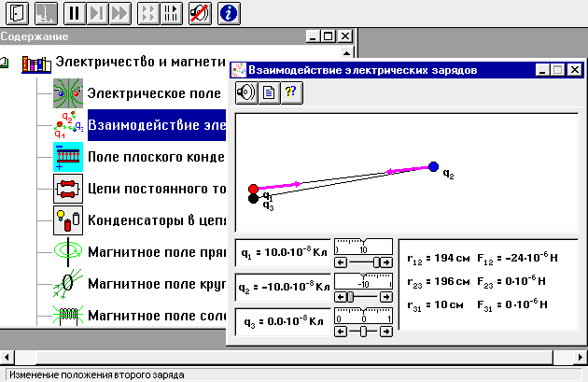The image size is (588, 382).
Task: Open the blue info button
Action: click(x=229, y=13)
